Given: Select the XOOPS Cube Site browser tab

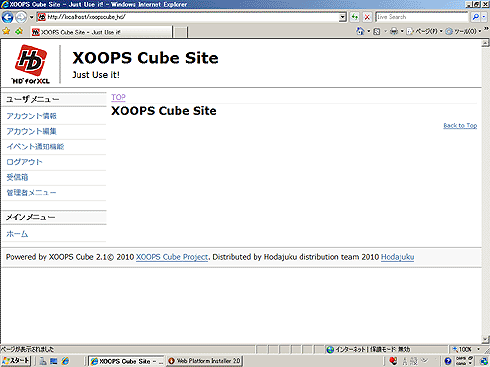Looking at the screenshot, I should [101, 32].
